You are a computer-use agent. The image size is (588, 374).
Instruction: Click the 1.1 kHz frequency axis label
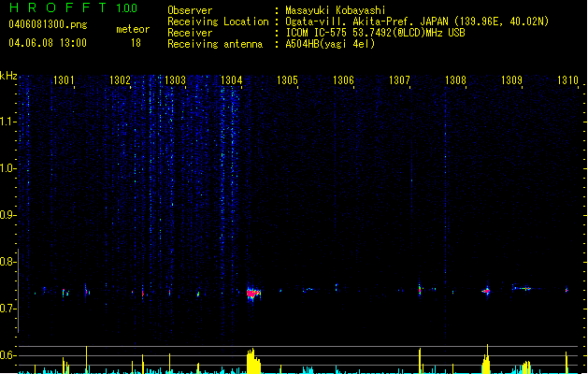coord(7,122)
